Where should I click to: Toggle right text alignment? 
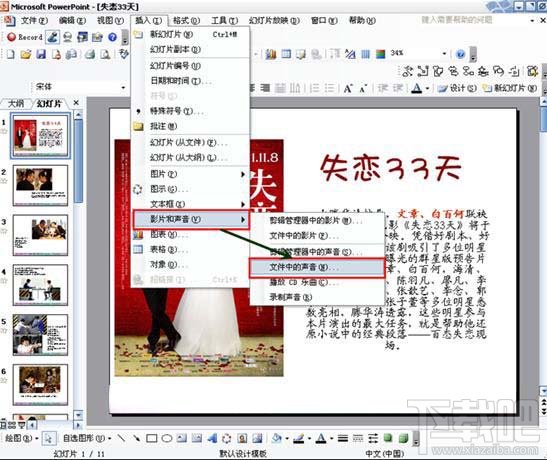click(265, 89)
